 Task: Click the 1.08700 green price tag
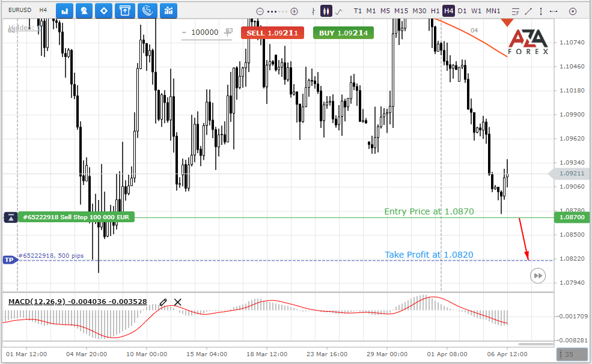572,217
